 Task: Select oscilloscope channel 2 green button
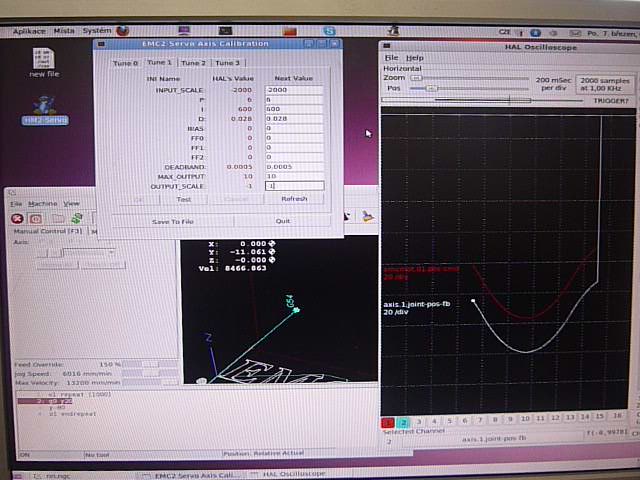[x=403, y=422]
